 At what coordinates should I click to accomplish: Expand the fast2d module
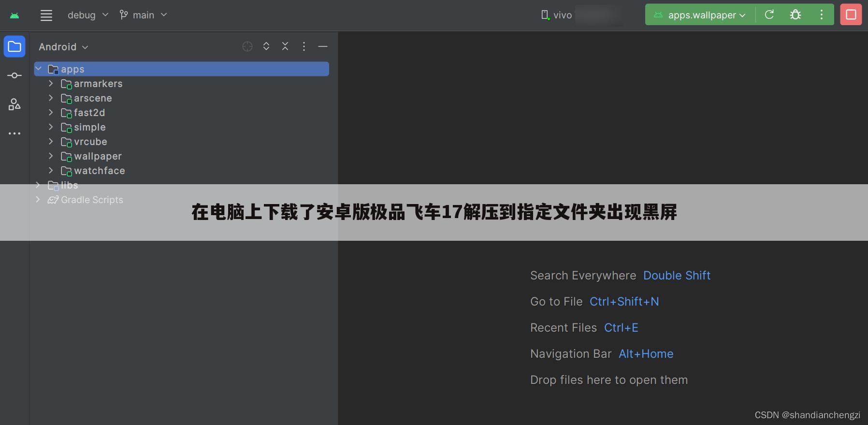(51, 112)
